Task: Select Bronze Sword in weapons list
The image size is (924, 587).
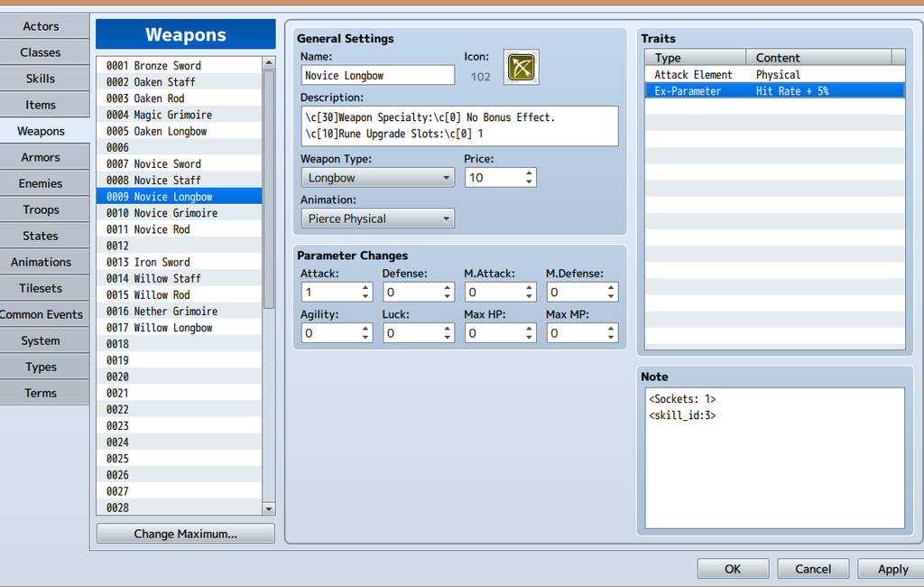Action: coord(168,66)
